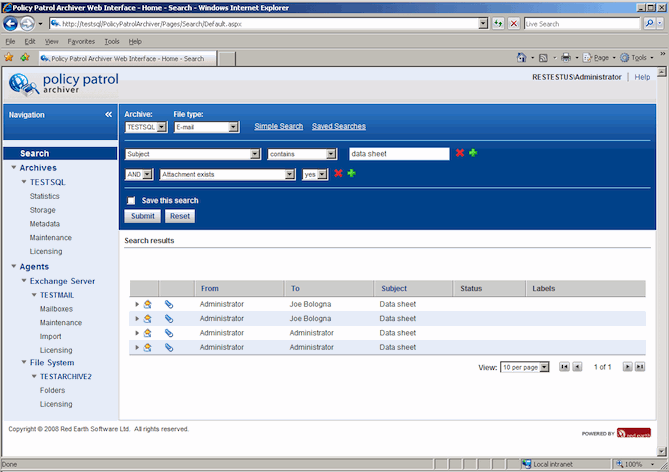Screen dimensions: 669x472
Task: Open the Simple Search link
Action: pyautogui.click(x=279, y=126)
